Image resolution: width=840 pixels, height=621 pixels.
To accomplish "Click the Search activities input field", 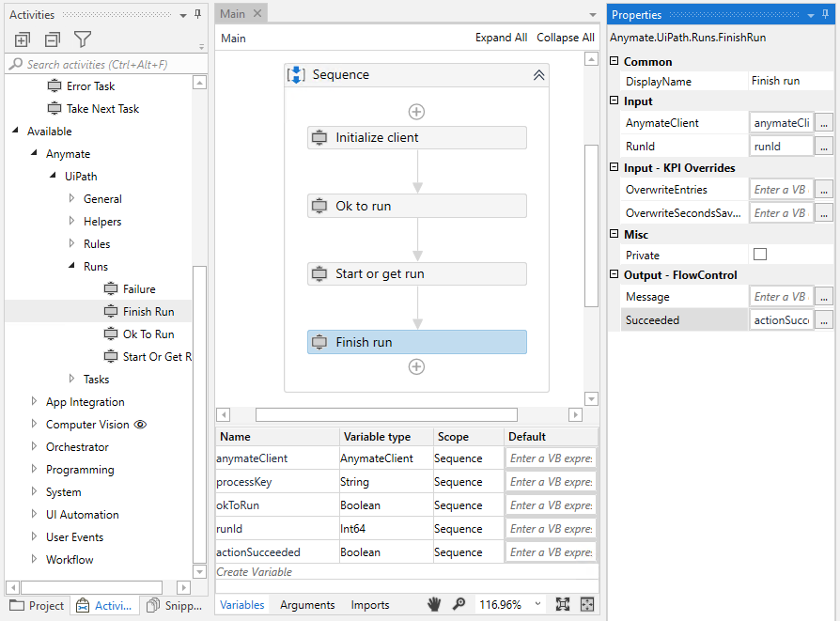I will 106,64.
